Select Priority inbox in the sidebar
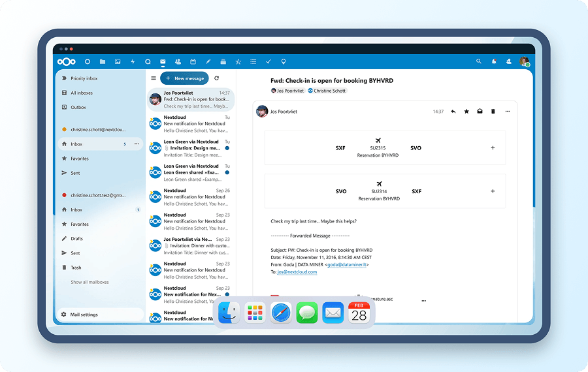This screenshot has width=588, height=372. [x=84, y=78]
